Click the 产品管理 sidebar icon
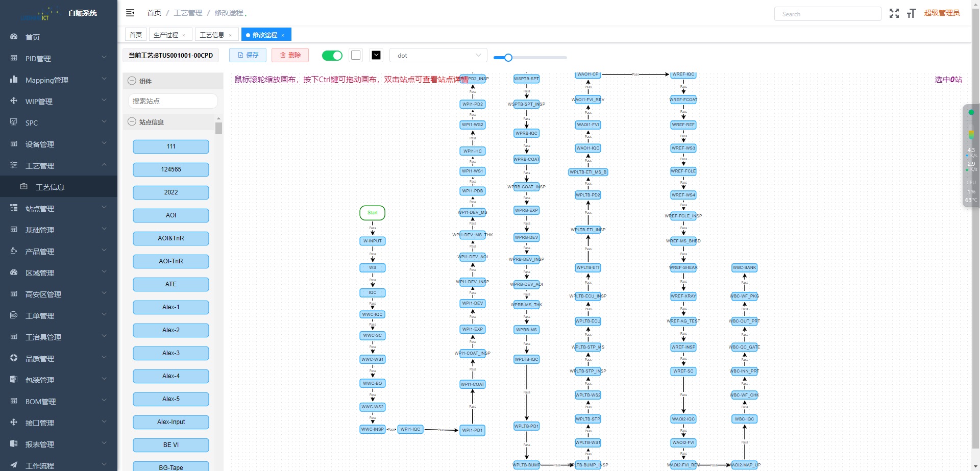The width and height of the screenshot is (980, 471). pyautogui.click(x=14, y=251)
